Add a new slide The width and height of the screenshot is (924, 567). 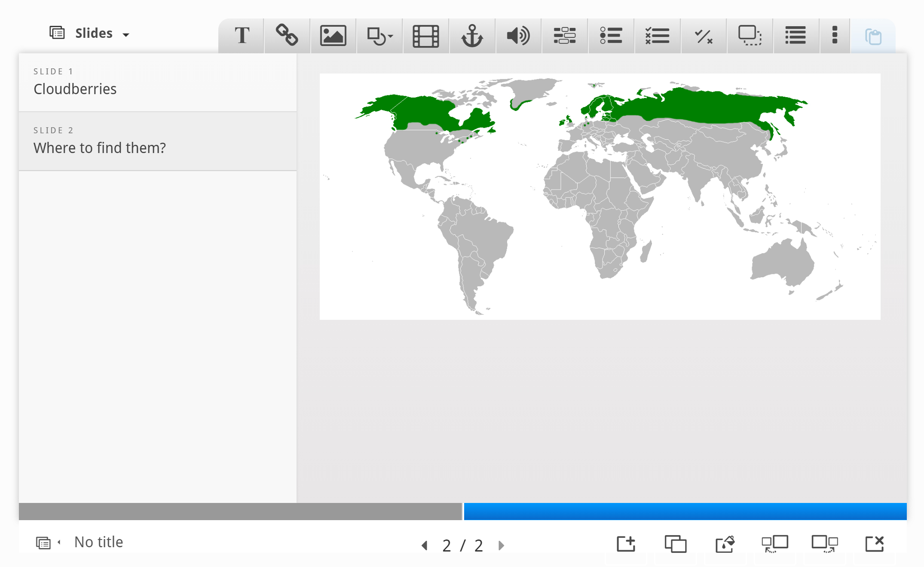(626, 544)
